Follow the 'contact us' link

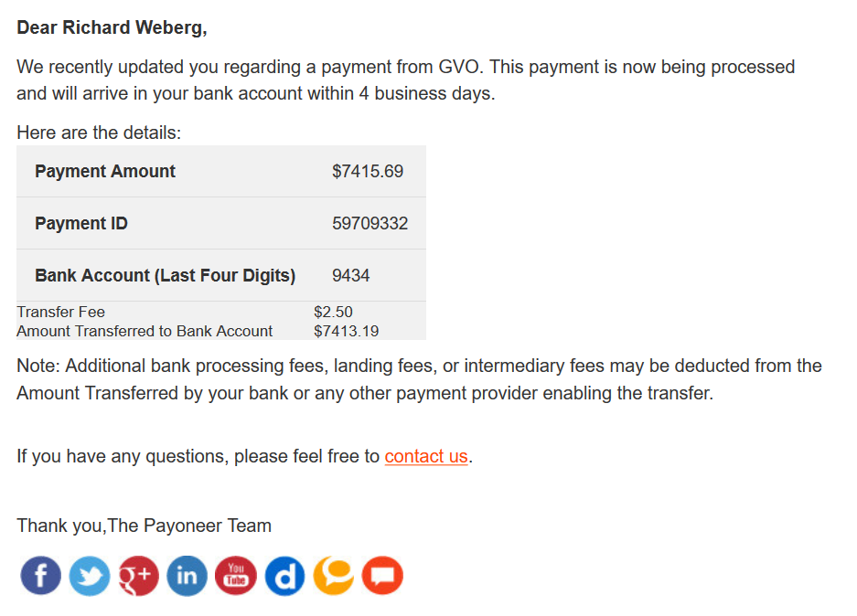(426, 456)
